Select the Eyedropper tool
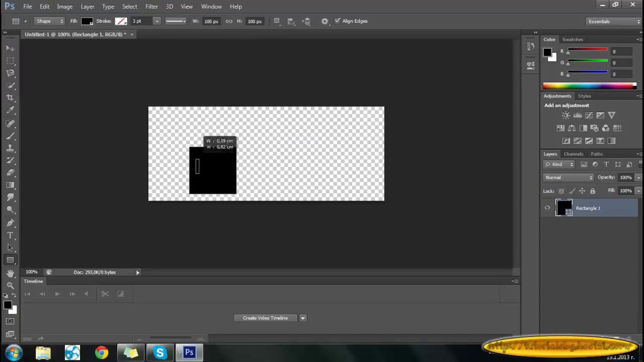This screenshot has height=362, width=644. tap(10, 110)
